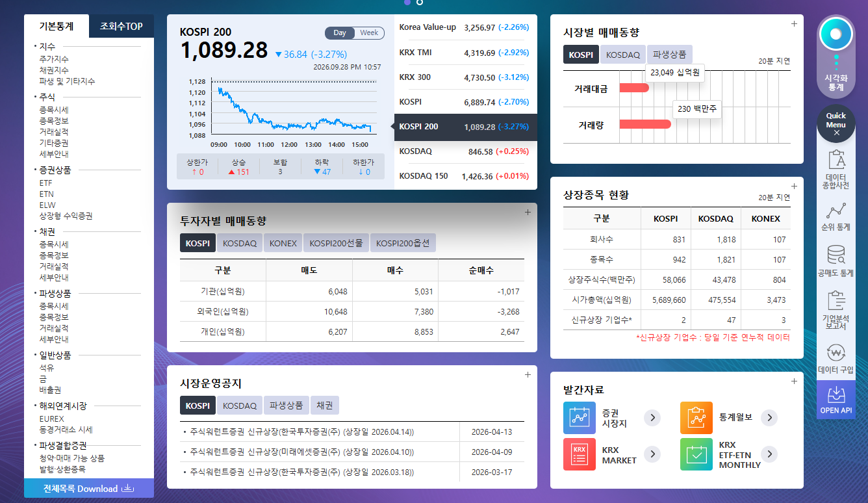Open the 미래에셋증권 신규상장 notice

pyautogui.click(x=302, y=452)
